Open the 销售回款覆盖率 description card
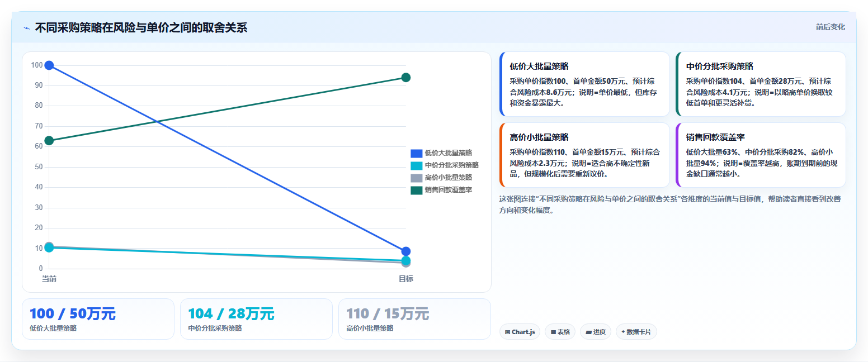 point(761,155)
